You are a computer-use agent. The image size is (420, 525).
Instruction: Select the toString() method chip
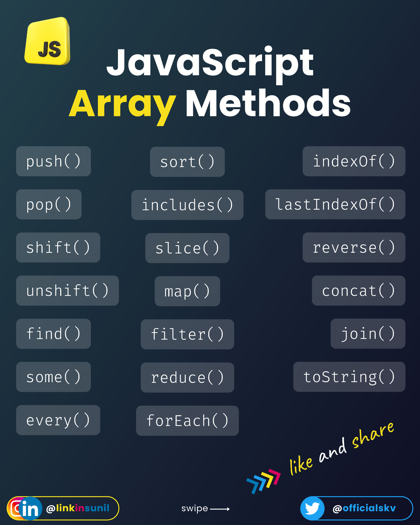[349, 377]
